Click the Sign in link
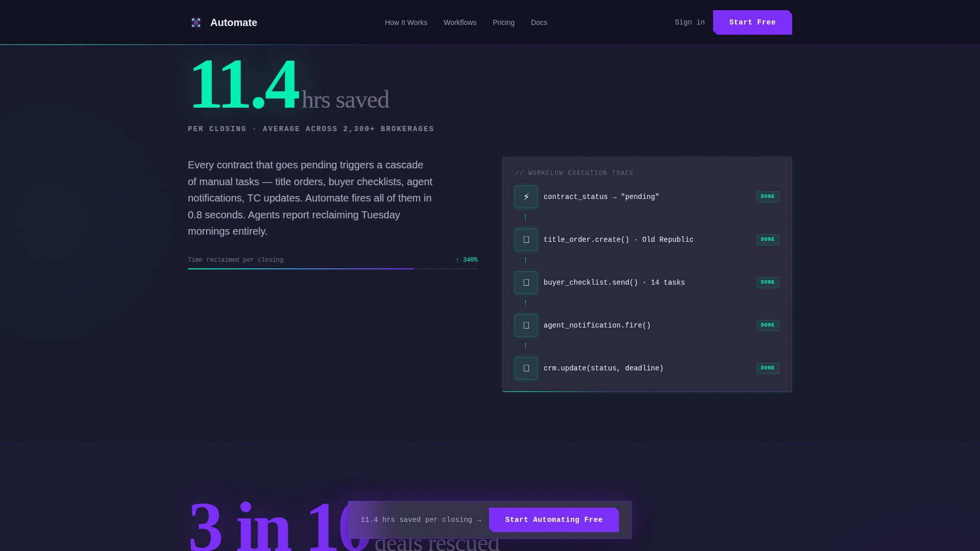This screenshot has width=980, height=551. (690, 22)
